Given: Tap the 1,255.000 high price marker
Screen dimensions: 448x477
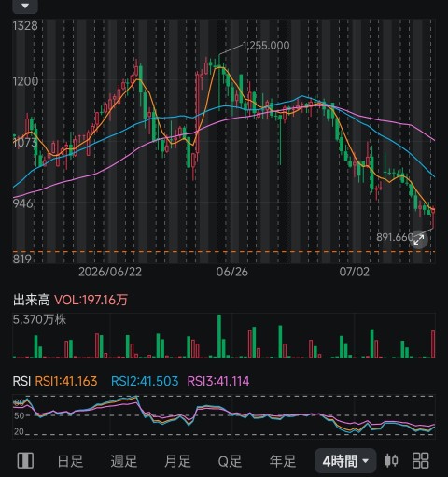Looking at the screenshot, I should coord(266,46).
